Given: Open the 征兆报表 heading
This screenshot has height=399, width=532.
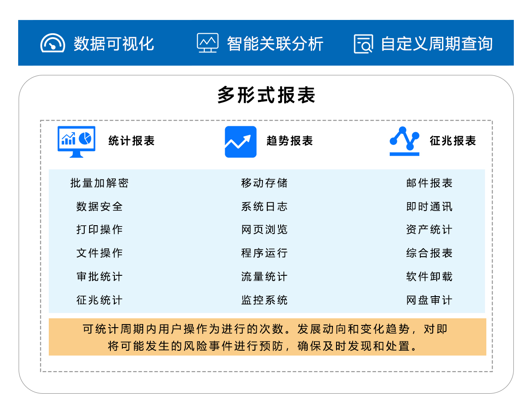Looking at the screenshot, I should click(x=453, y=141).
